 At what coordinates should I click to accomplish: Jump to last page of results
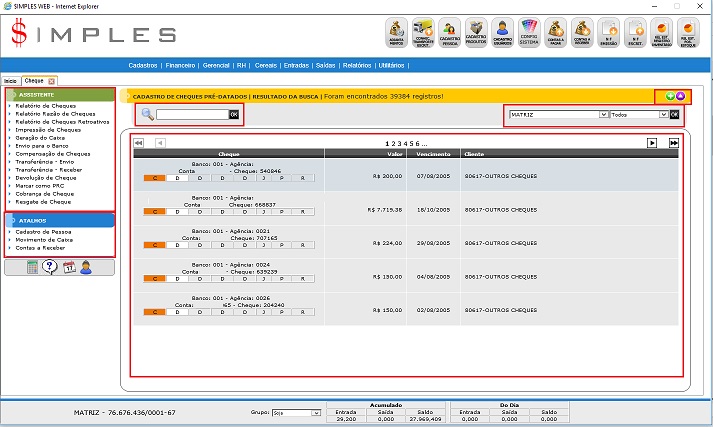pyautogui.click(x=674, y=143)
